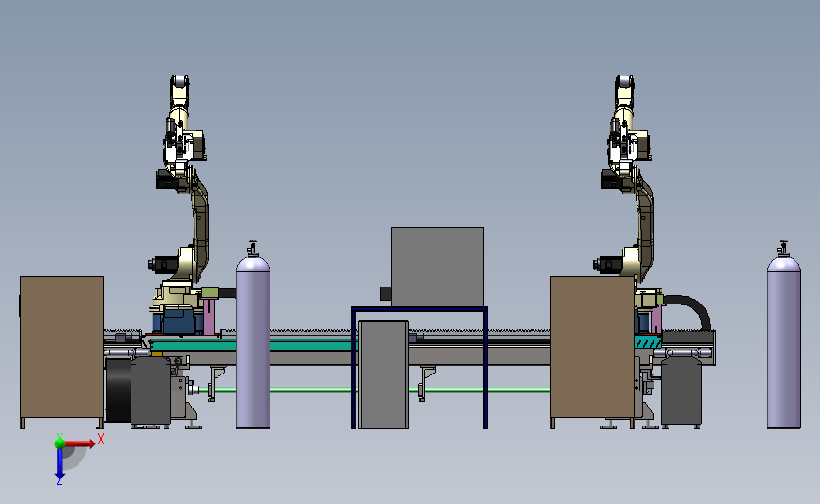
Task: Select the large gray box atop the blue frame
Action: [437, 267]
